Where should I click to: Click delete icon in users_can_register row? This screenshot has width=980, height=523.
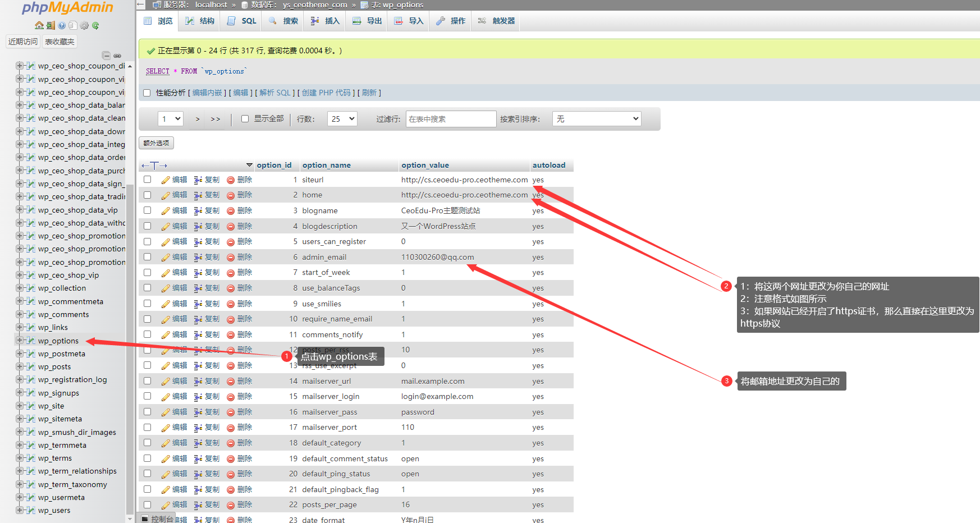point(231,242)
